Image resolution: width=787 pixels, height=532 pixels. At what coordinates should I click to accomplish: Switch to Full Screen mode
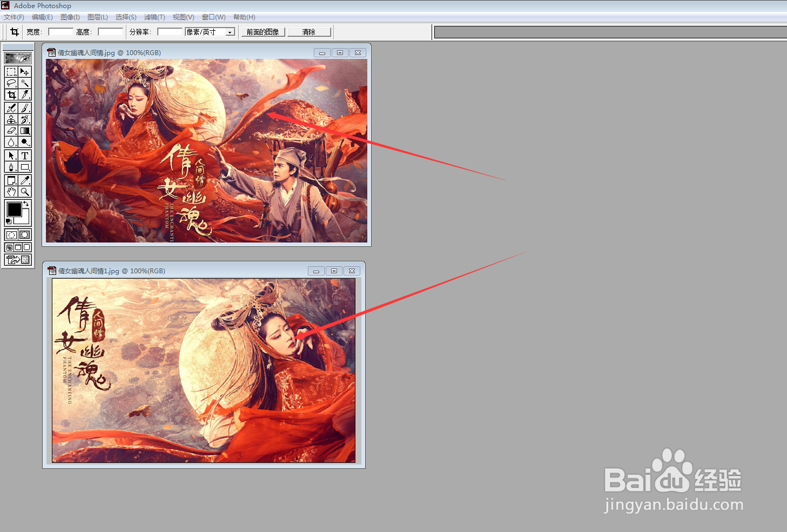pyautogui.click(x=27, y=247)
